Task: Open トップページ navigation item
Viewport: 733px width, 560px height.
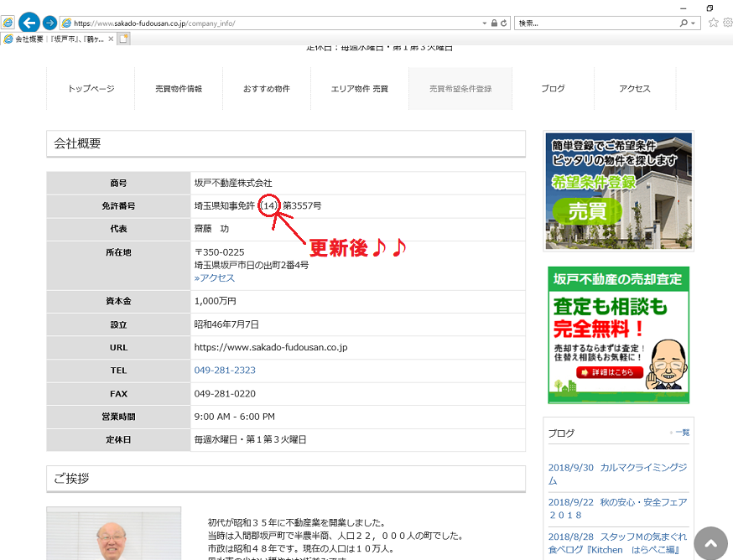Action: coord(91,89)
